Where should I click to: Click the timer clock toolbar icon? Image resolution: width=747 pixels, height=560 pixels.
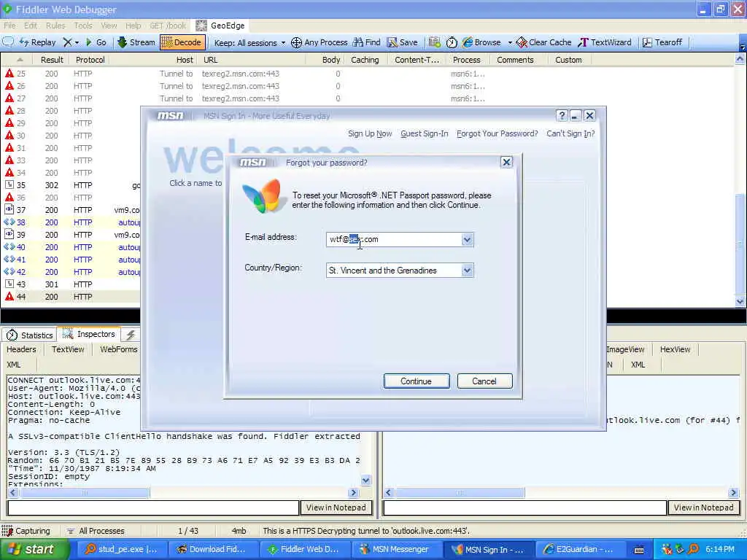(x=452, y=42)
